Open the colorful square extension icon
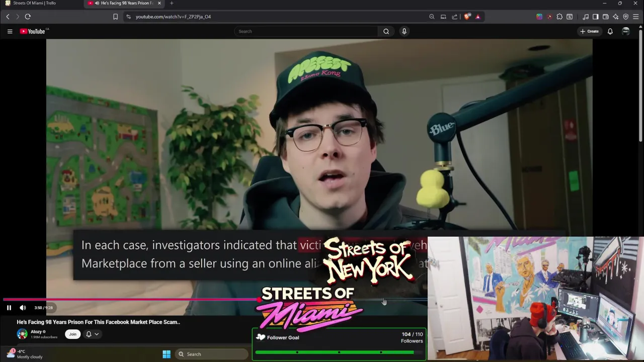 tap(539, 17)
